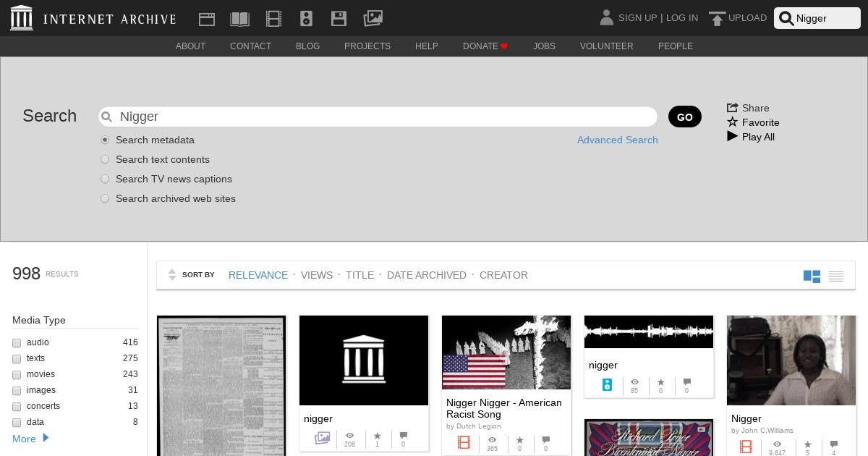This screenshot has width=868, height=456.
Task: Open the Video film-strip icon in top bar
Action: (x=273, y=19)
